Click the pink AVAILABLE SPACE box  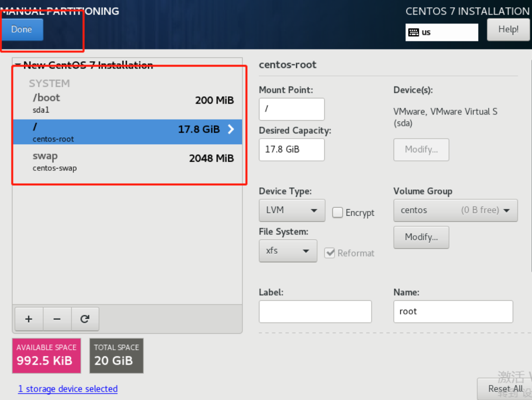pos(47,356)
